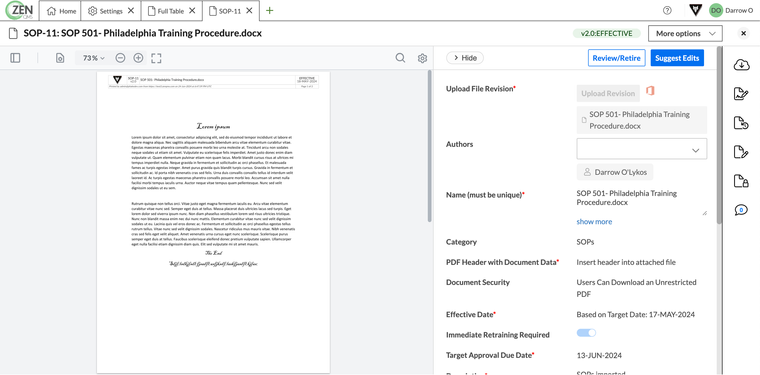The height and width of the screenshot is (375, 760).
Task: Open document history icon in right sidebar
Action: pos(742,123)
